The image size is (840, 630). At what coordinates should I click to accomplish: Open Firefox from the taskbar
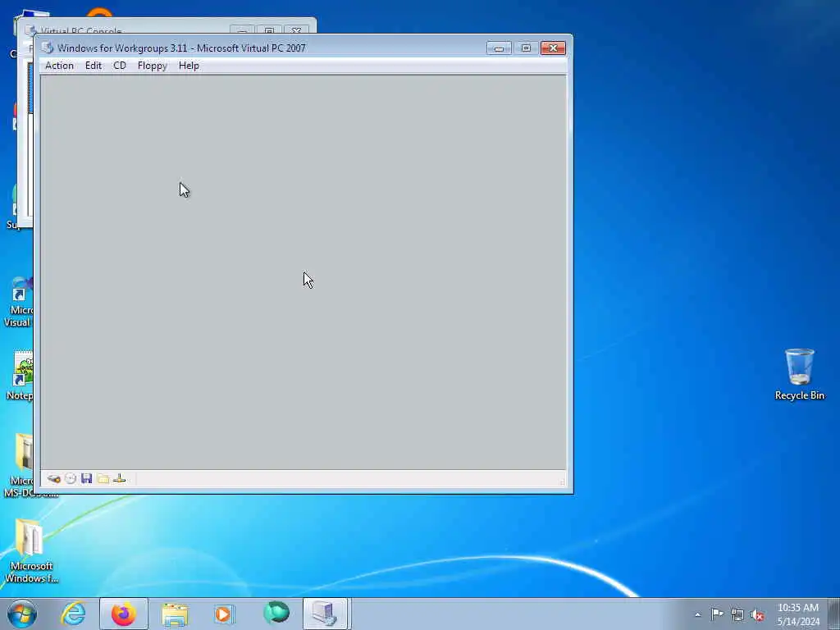tap(123, 614)
